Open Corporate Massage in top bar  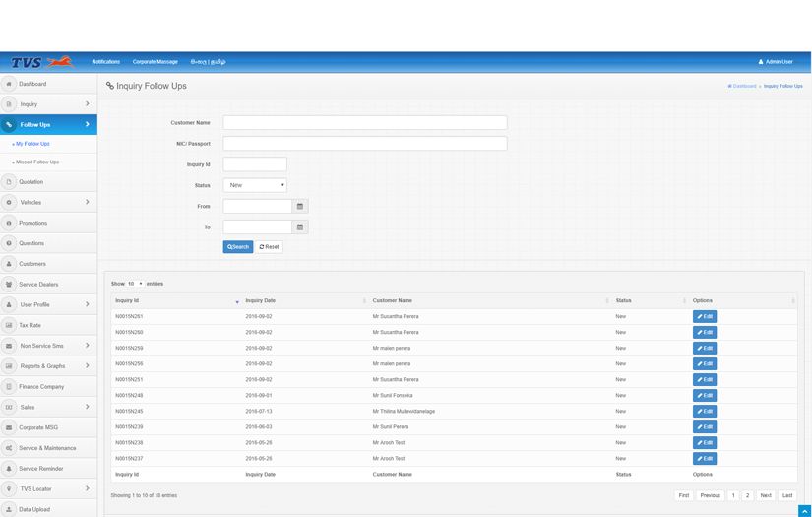coord(155,62)
